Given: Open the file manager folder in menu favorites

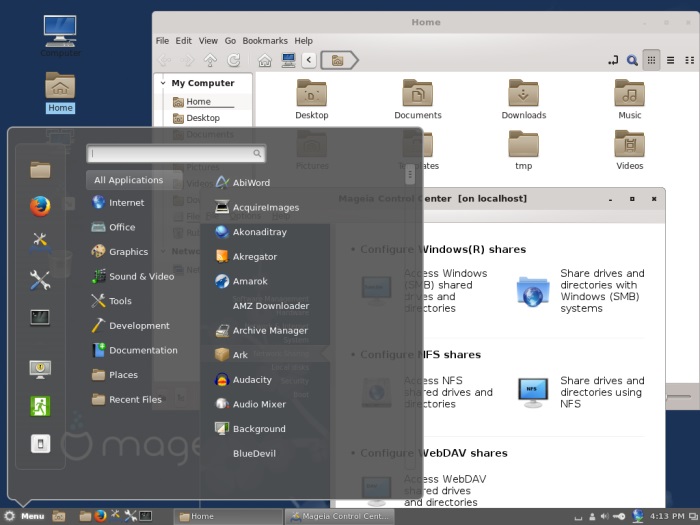Looking at the screenshot, I should coord(40,170).
